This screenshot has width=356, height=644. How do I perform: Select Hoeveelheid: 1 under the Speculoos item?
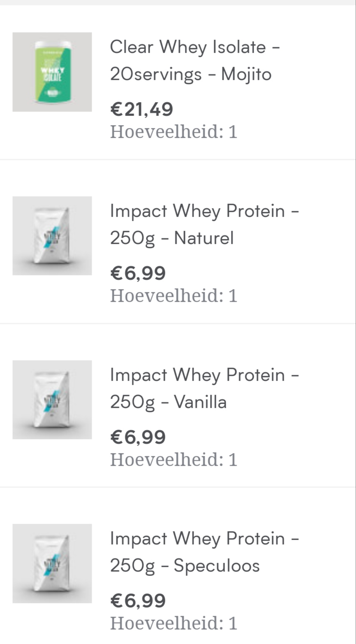coord(174,623)
